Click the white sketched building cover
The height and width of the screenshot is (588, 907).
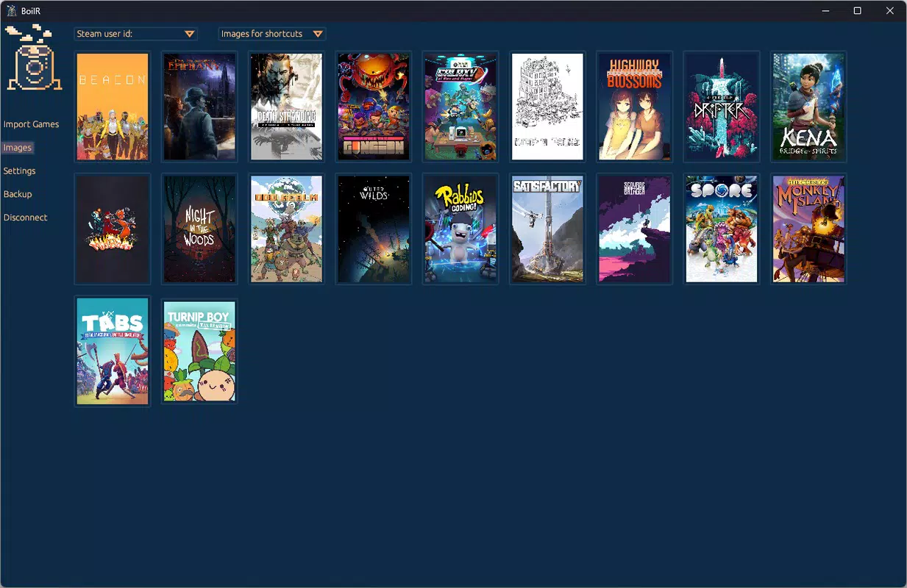pos(547,107)
